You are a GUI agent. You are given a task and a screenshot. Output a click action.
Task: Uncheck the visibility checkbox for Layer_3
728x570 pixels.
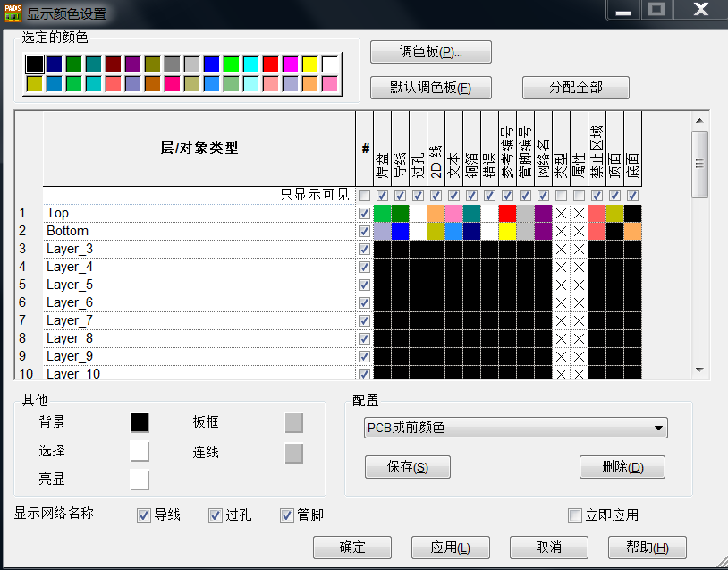click(362, 248)
